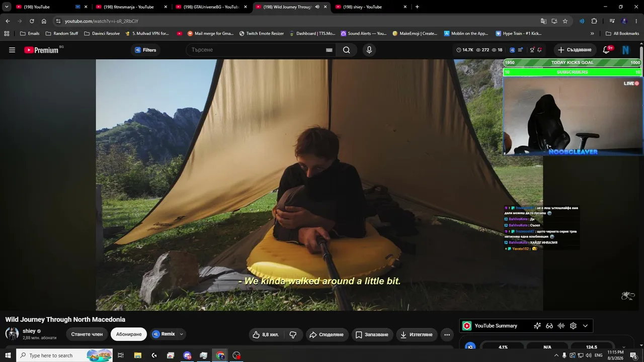Open the YouTube guide hamburger menu
The height and width of the screenshot is (362, 644).
(x=12, y=50)
